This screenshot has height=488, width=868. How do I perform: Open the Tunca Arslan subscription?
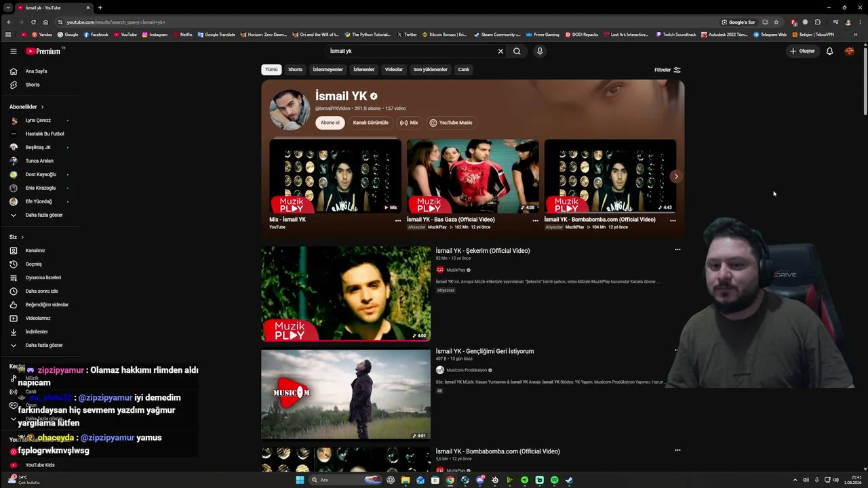click(39, 161)
